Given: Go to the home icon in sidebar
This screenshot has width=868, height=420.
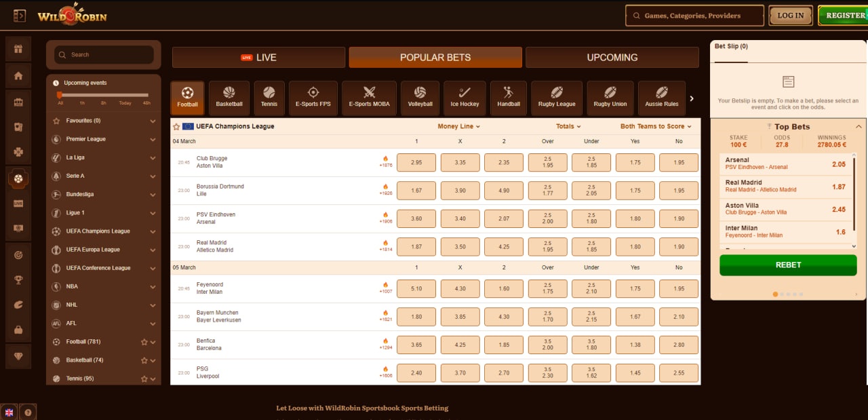Looking at the screenshot, I should pyautogui.click(x=18, y=75).
